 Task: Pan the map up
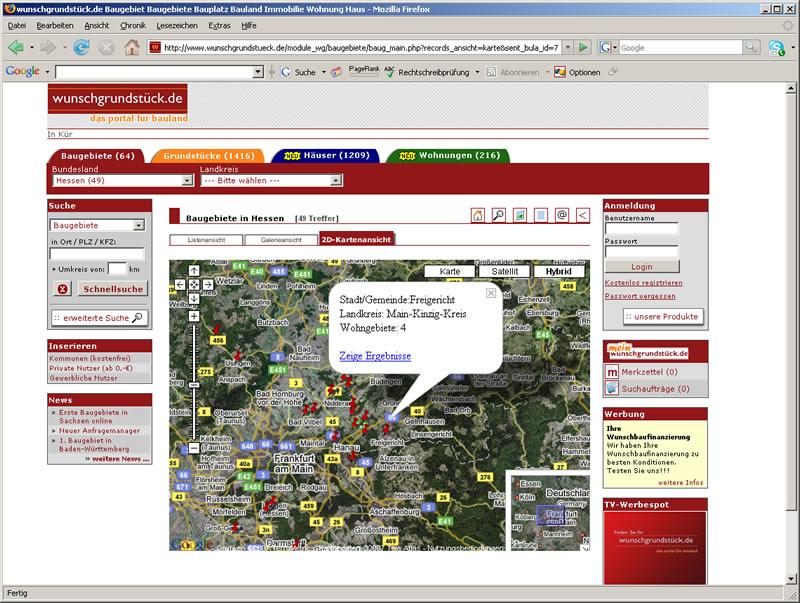(x=194, y=270)
